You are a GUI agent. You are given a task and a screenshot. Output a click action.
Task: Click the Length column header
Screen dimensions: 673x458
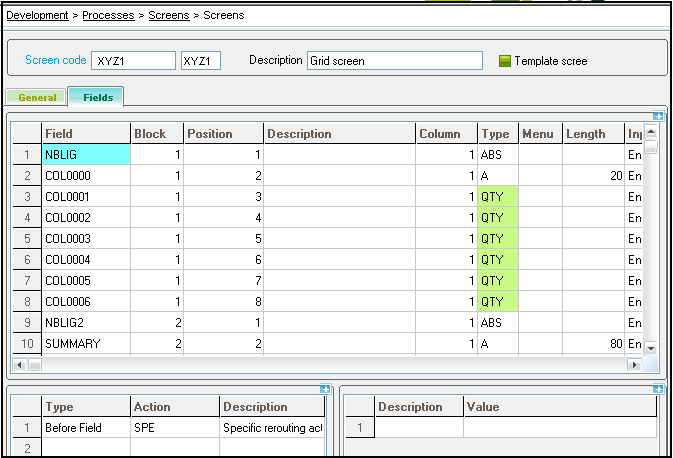click(594, 133)
